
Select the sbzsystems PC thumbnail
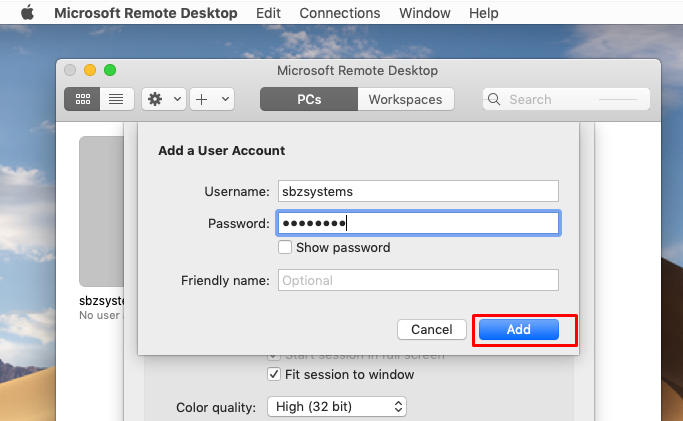pyautogui.click(x=101, y=211)
